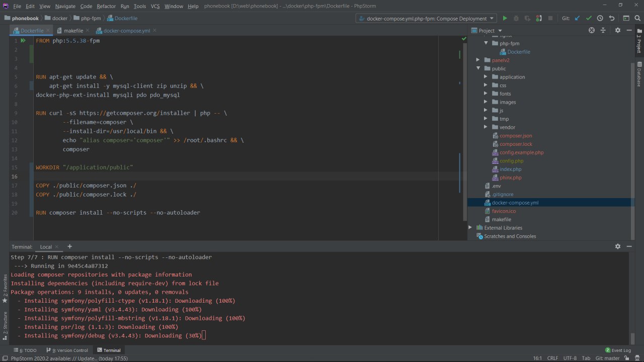This screenshot has height=362, width=644.
Task: Open the File menu
Action: pos(17,6)
